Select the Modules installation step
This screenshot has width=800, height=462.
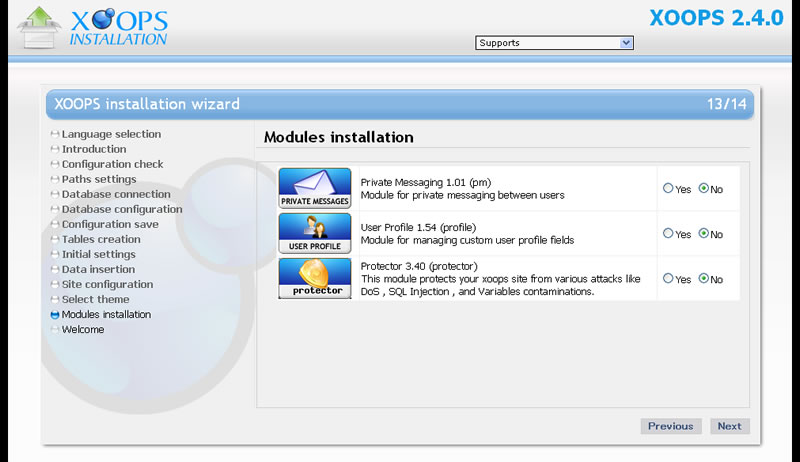[106, 315]
